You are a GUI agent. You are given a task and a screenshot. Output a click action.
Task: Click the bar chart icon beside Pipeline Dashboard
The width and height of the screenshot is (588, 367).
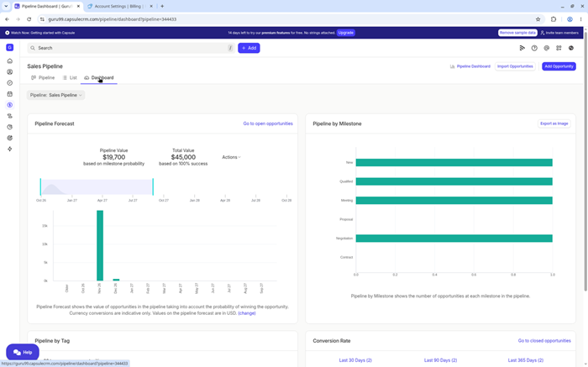[452, 66]
